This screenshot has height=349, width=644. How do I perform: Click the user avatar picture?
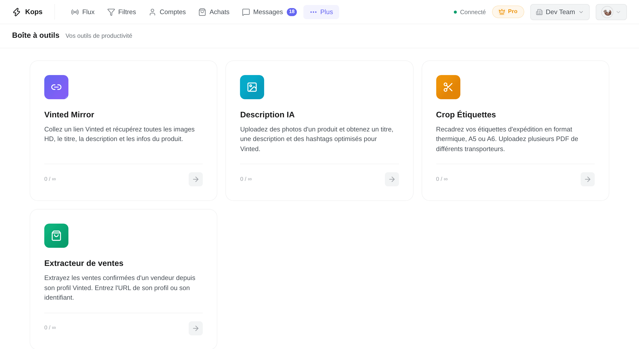(607, 12)
